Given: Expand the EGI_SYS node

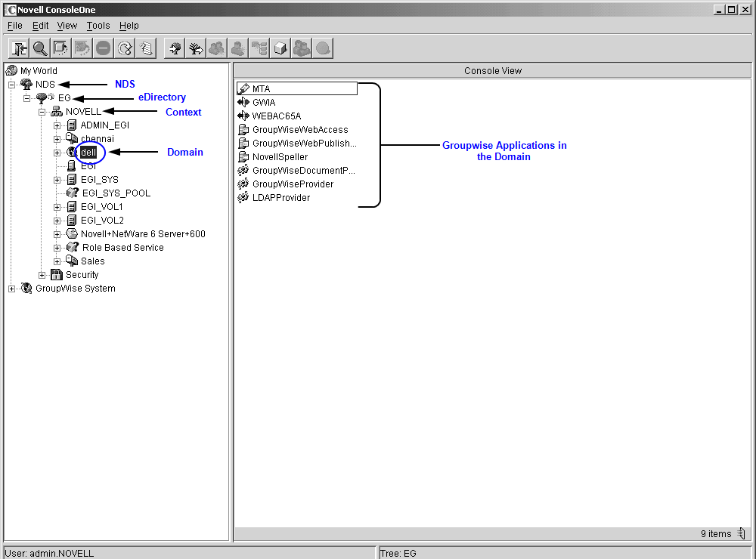Looking at the screenshot, I should (x=57, y=180).
